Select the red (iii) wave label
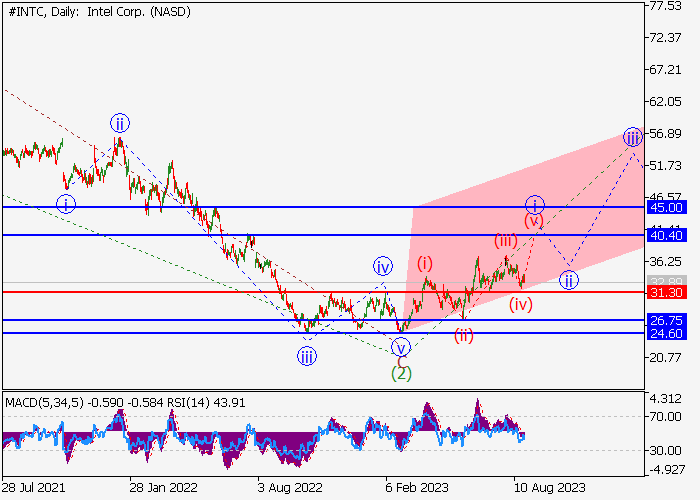 point(506,241)
